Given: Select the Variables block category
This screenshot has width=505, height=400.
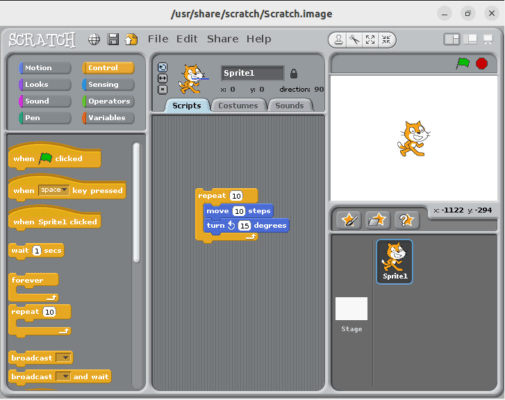Looking at the screenshot, I should (108, 118).
